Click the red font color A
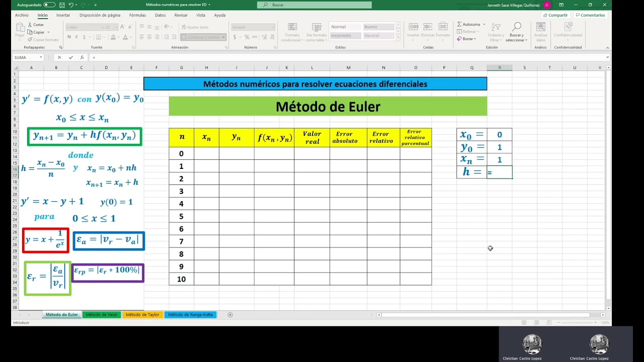 (126, 37)
